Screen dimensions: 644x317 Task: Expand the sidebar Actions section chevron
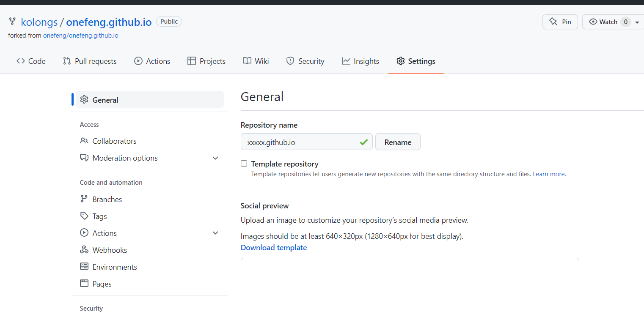(x=215, y=233)
